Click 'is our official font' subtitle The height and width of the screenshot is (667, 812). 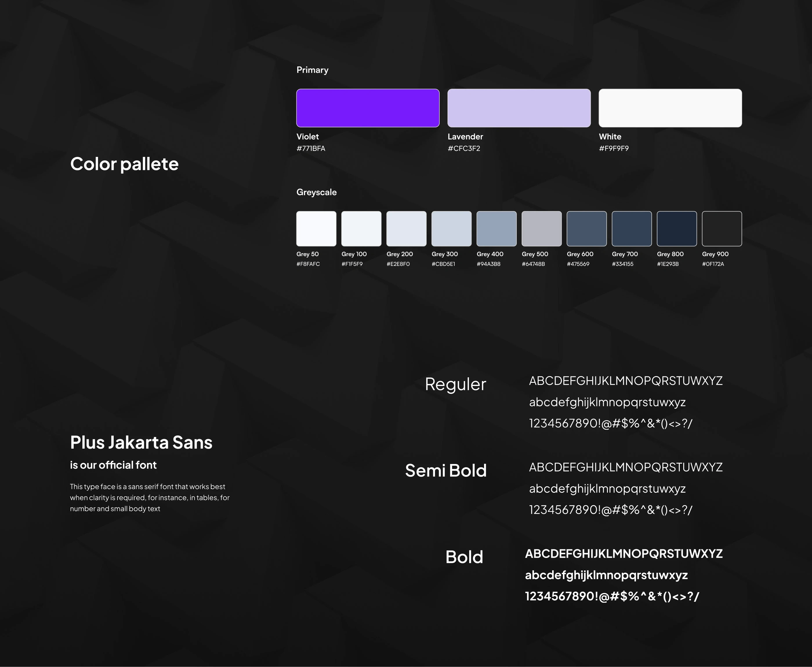pos(113,465)
